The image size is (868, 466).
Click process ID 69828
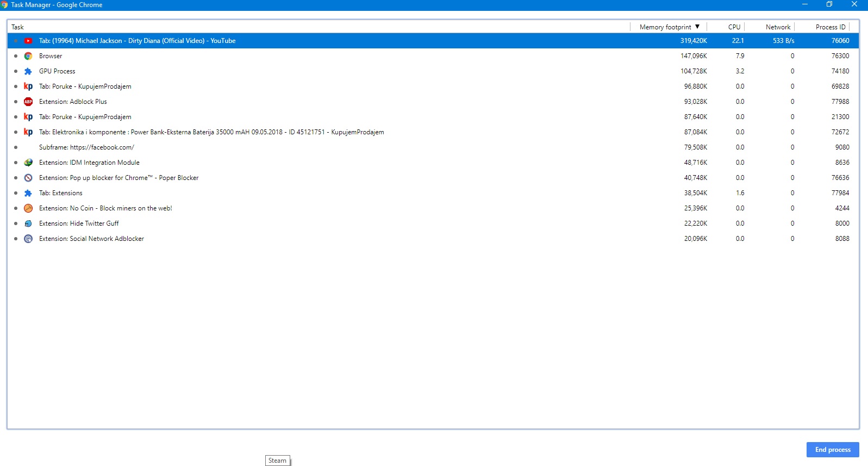click(840, 86)
